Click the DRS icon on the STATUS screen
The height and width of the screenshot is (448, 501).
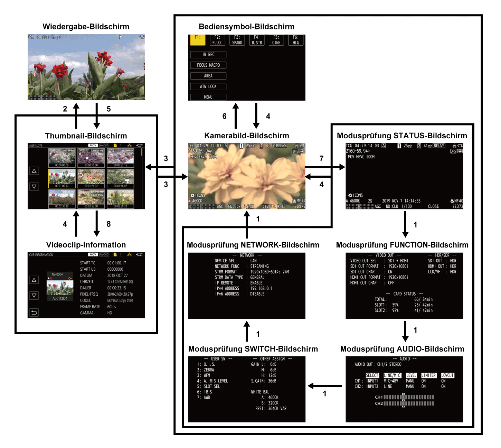453,151
